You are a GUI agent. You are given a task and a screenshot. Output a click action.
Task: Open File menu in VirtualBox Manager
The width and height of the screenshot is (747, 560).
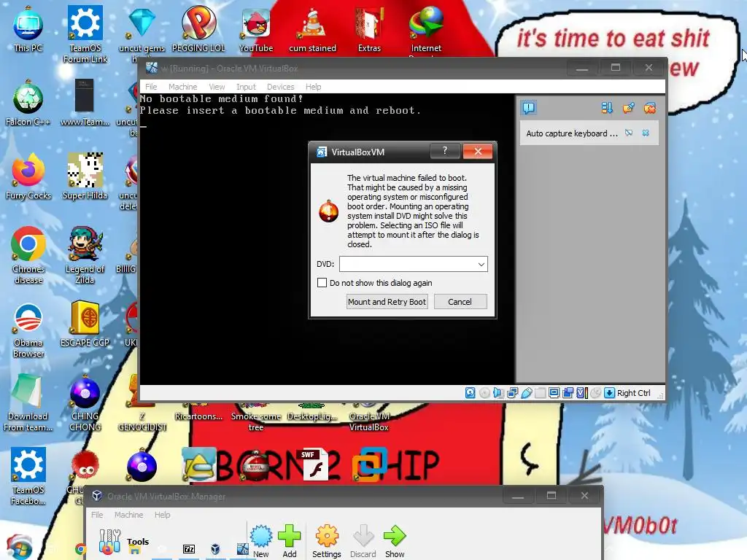[97, 515]
